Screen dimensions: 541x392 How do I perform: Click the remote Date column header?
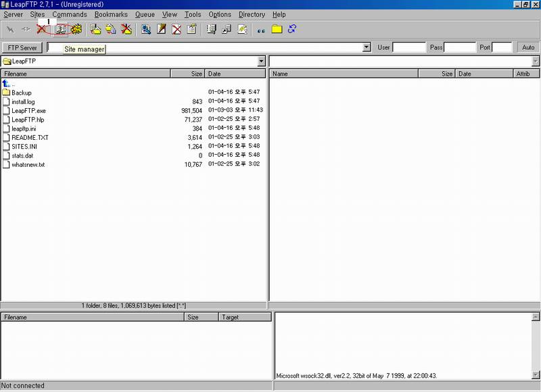[x=484, y=74]
